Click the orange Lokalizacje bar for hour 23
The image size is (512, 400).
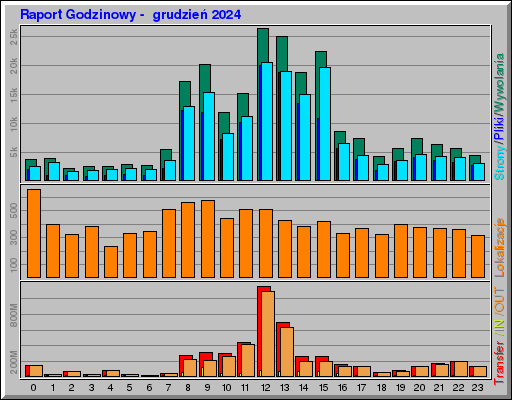[478, 256]
